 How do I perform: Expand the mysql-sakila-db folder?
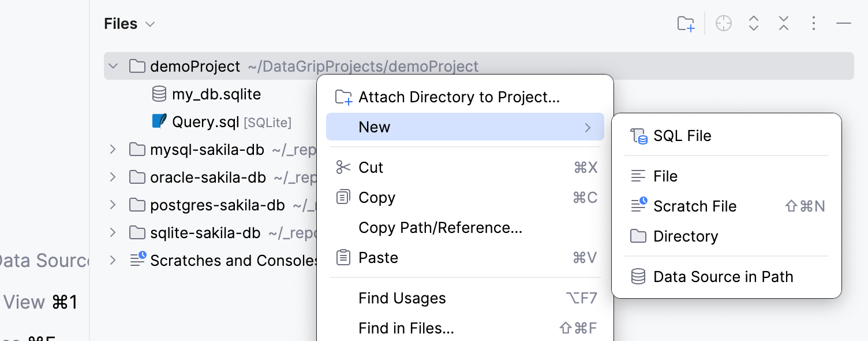(112, 149)
